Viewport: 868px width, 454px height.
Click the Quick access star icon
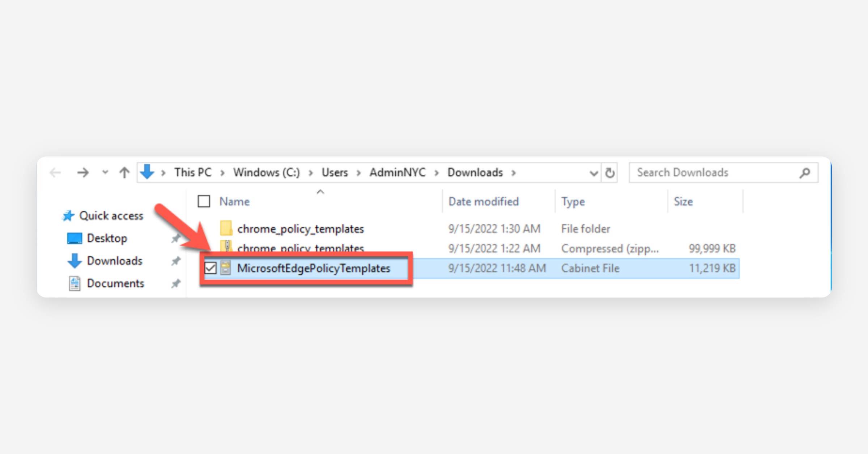pyautogui.click(x=68, y=216)
